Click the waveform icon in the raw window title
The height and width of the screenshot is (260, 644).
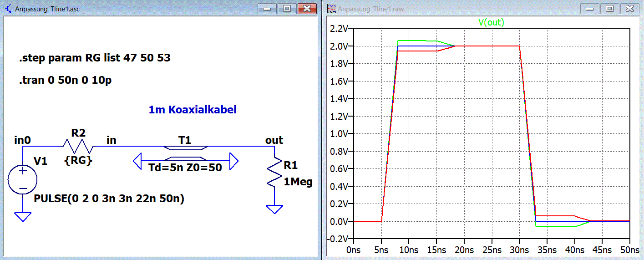pyautogui.click(x=332, y=9)
